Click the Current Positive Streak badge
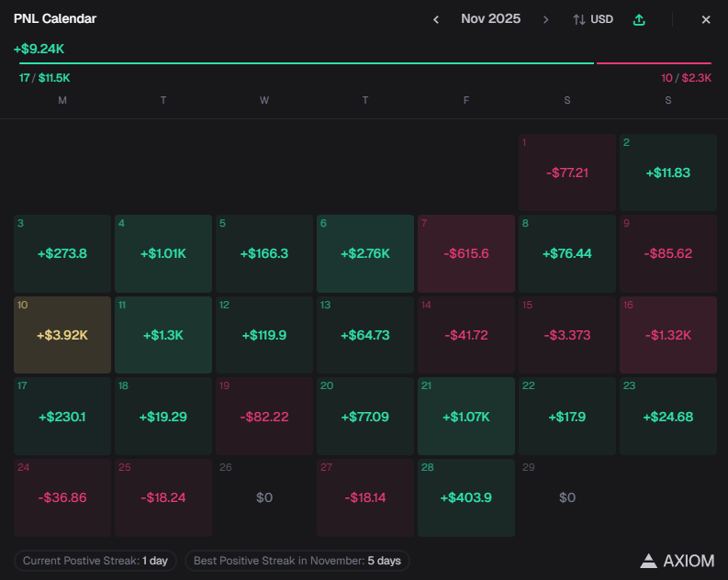 pos(95,561)
